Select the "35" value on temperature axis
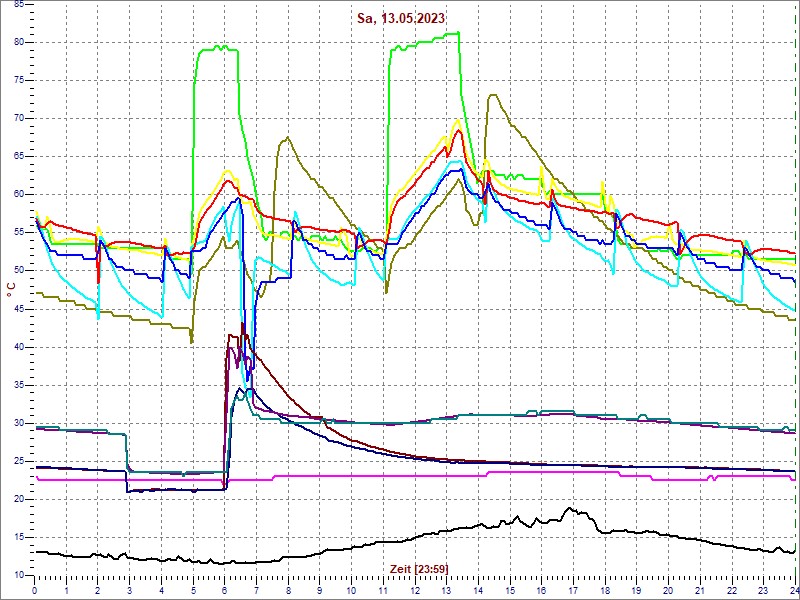The image size is (800, 600). point(19,385)
